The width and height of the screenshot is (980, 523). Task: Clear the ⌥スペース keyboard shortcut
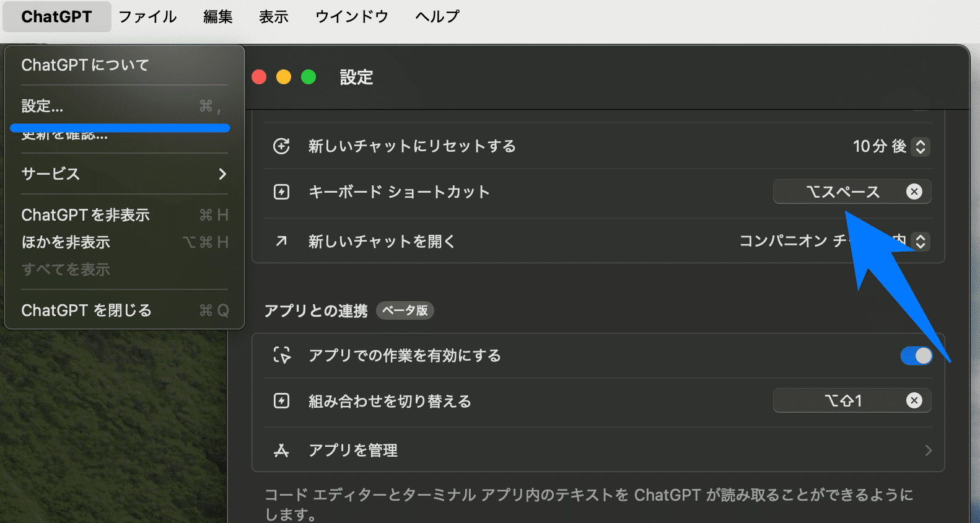pyautogui.click(x=914, y=192)
